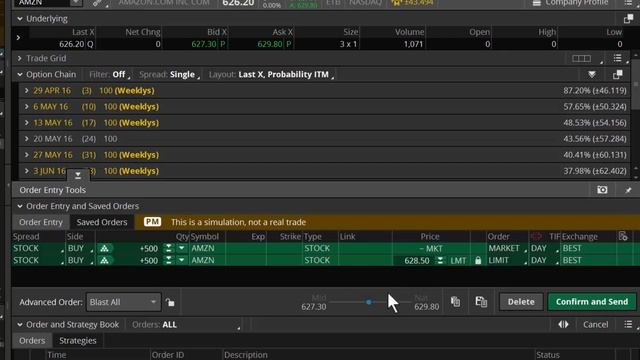640x360 pixels.
Task: Open the Orders: ALL filter dropdown
Action: (186, 324)
